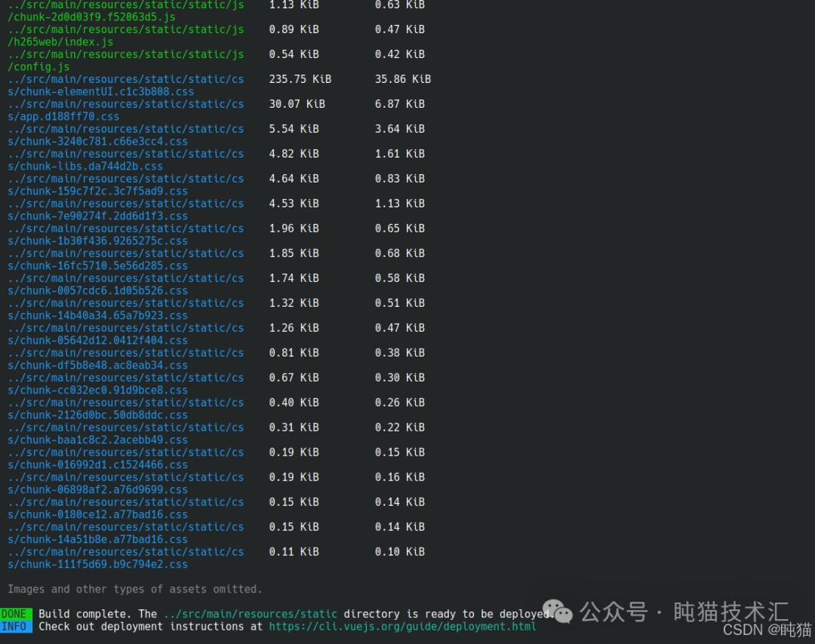815x644 pixels.
Task: Click the 0.31 KiB size value
Action: tap(294, 428)
